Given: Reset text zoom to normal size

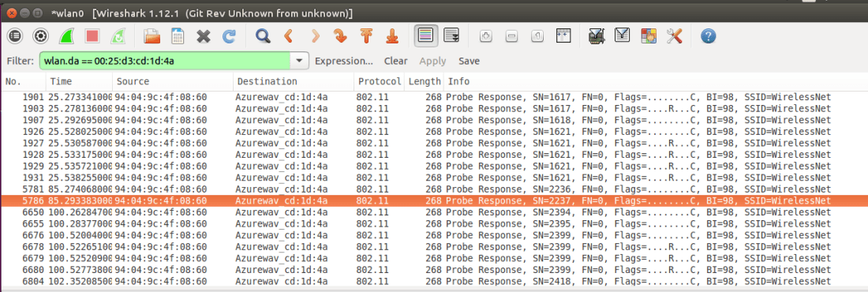Looking at the screenshot, I should [x=537, y=36].
